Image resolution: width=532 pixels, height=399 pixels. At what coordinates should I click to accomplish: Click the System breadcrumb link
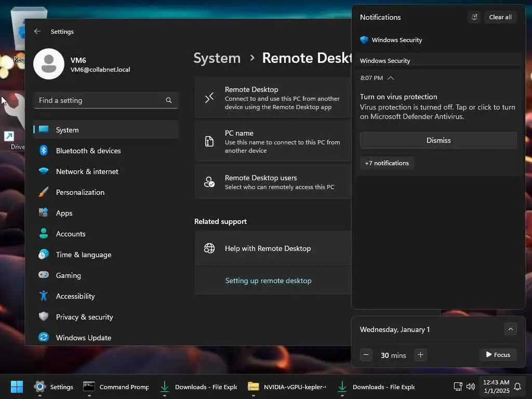(x=217, y=58)
